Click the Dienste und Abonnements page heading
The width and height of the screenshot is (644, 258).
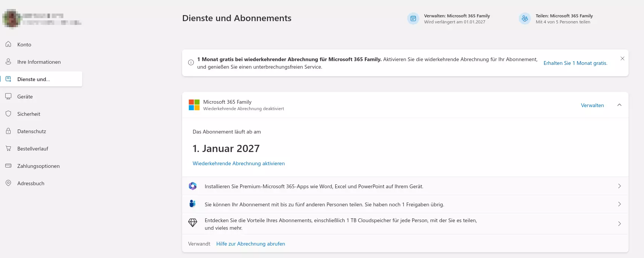[x=237, y=18]
